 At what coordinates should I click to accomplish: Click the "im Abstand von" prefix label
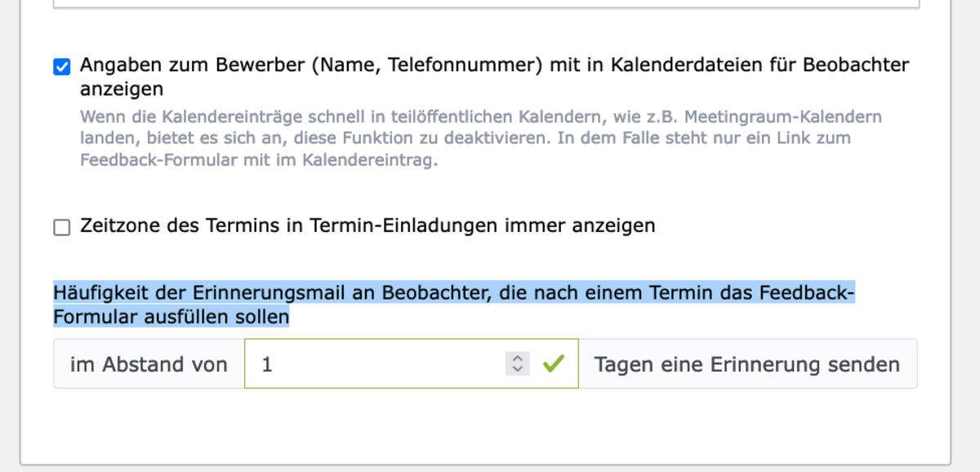(x=149, y=364)
